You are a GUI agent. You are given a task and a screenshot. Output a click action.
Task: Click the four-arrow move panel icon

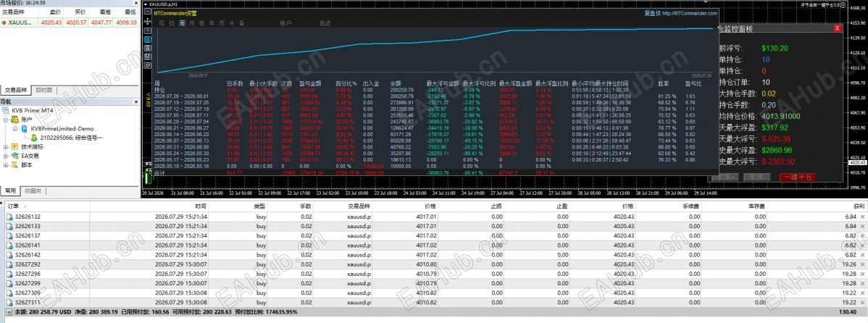147,21
